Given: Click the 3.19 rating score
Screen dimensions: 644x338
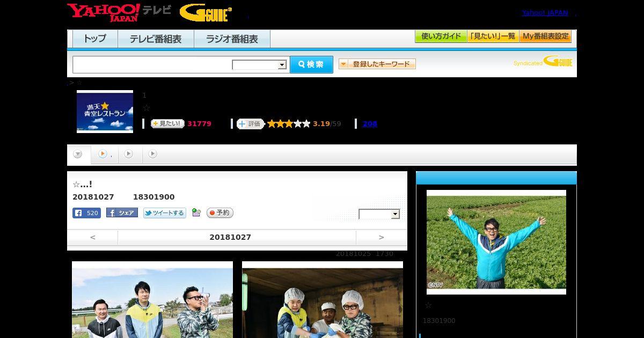Looking at the screenshot, I should [x=321, y=124].
